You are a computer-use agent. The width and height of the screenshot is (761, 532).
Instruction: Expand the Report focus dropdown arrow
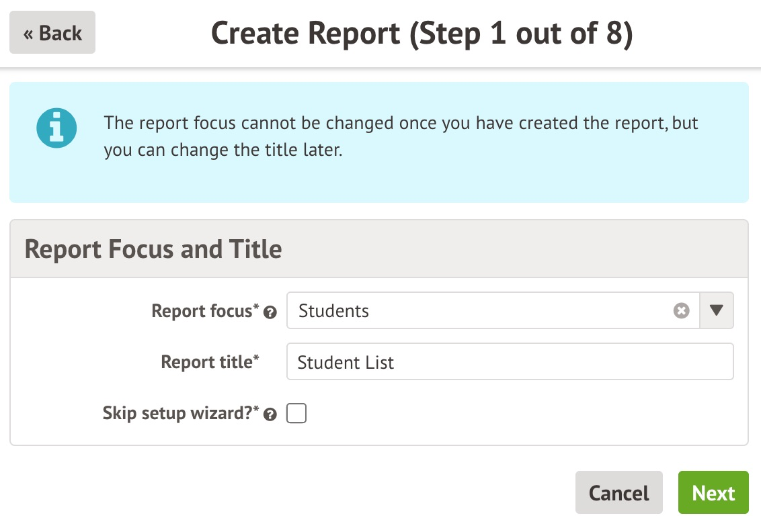tap(716, 311)
